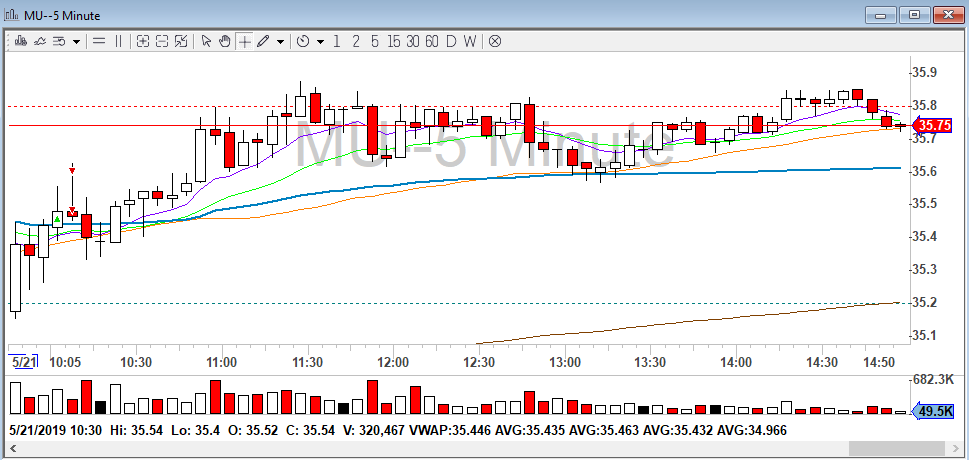This screenshot has height=460, width=969.
Task: Click the circled X clear icon
Action: click(495, 41)
